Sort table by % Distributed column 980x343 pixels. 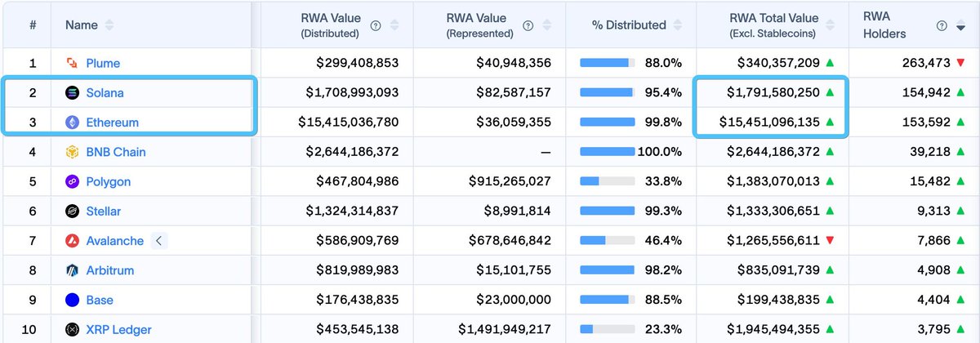pos(676,25)
